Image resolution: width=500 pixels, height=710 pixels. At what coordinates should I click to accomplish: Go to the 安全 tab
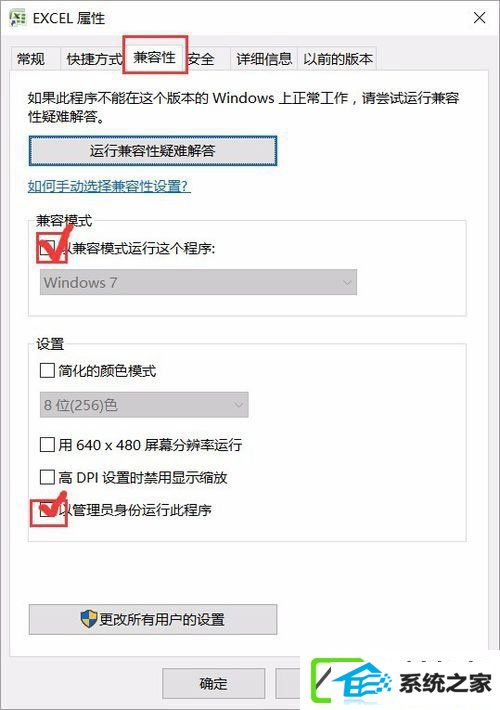[x=202, y=59]
